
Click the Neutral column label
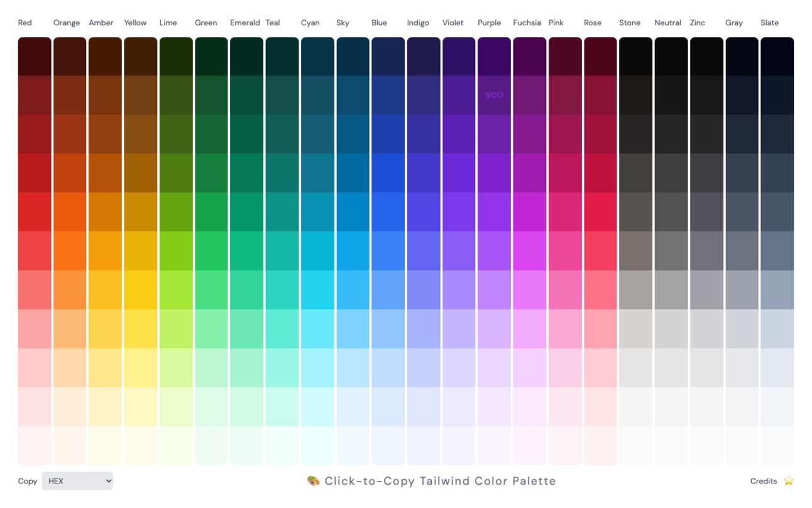tap(668, 23)
